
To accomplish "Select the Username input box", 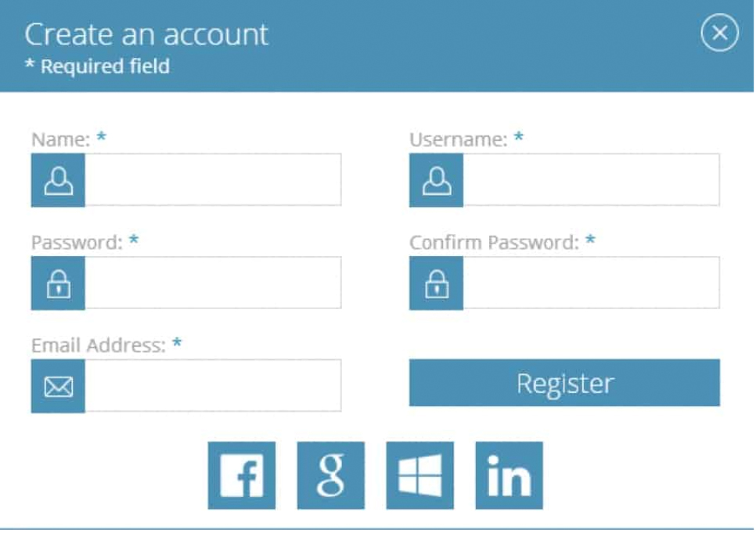I will point(591,180).
